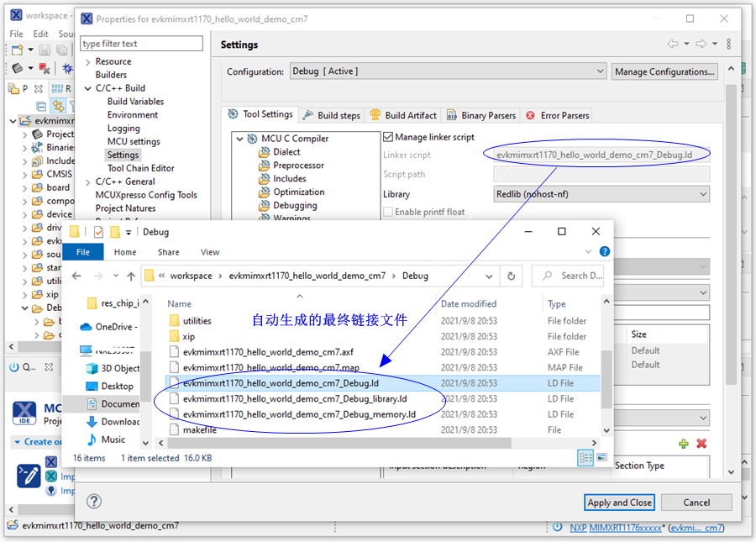Select the hello_world_demo_cm7_Debug_memory.ld file
The image size is (756, 542).
tap(299, 414)
